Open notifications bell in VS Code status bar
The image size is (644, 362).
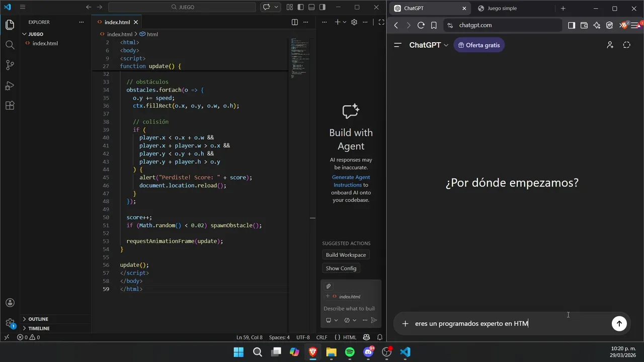click(380, 337)
